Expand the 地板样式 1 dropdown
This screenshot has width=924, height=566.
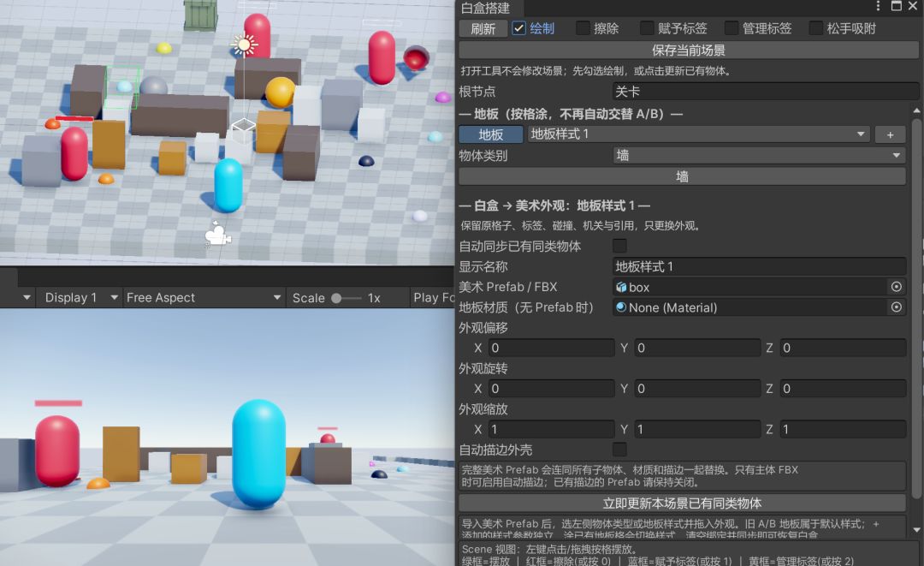coord(698,134)
